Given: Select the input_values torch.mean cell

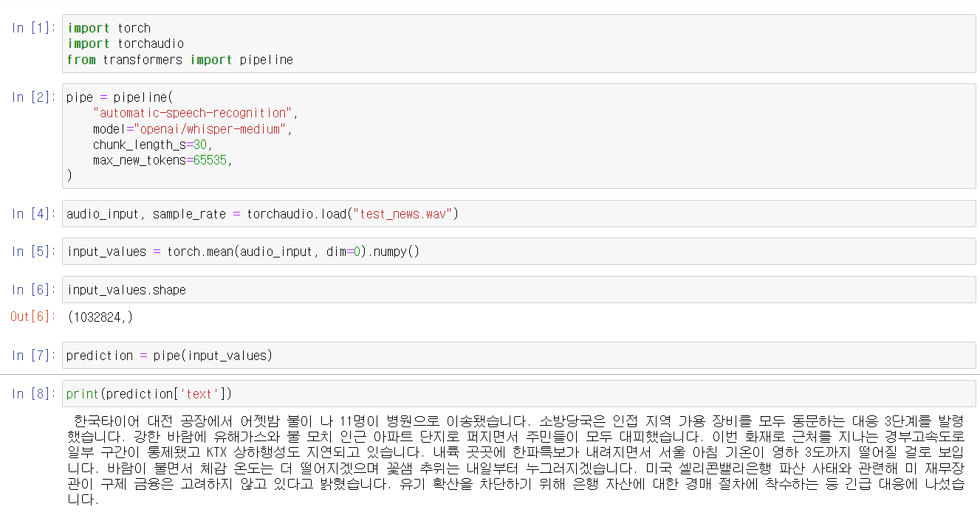Looking at the screenshot, I should click(244, 251).
